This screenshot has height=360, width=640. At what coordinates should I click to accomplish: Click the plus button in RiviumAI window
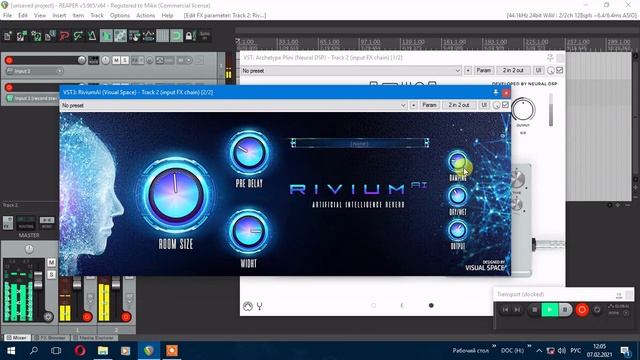point(413,105)
